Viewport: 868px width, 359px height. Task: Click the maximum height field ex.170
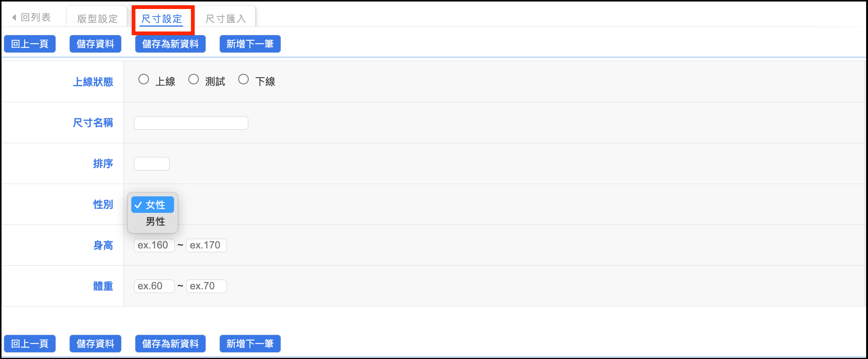point(206,245)
